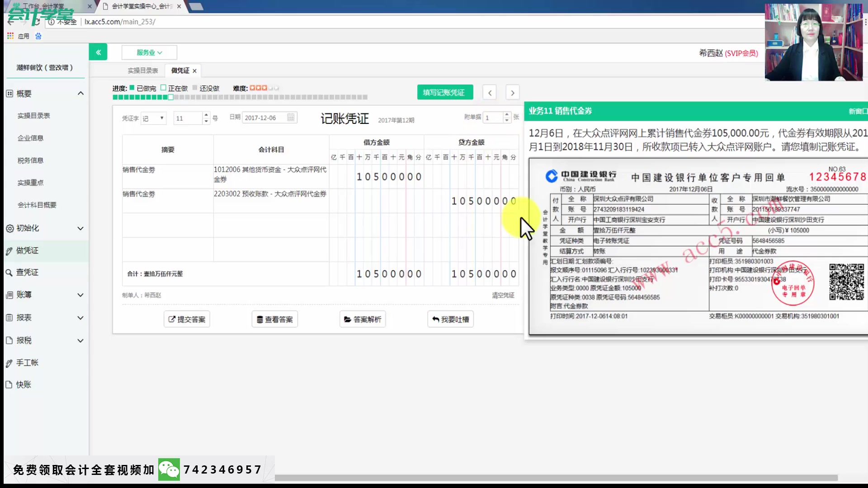Select 会计科目概要 in sidebar menu

coord(37,205)
